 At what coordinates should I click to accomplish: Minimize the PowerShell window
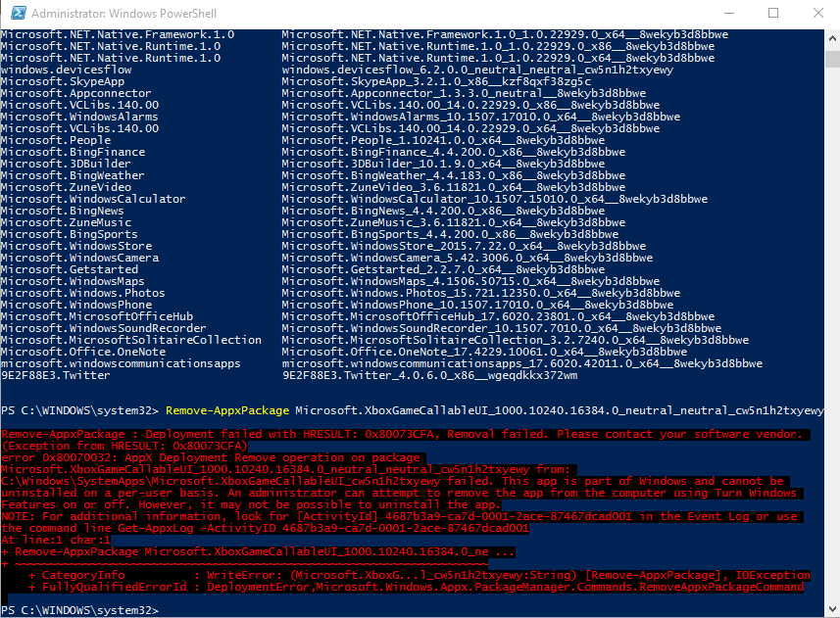tap(729, 13)
